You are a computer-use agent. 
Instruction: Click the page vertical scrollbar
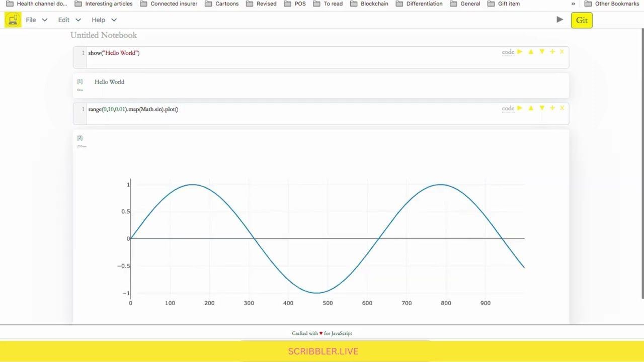[642, 163]
